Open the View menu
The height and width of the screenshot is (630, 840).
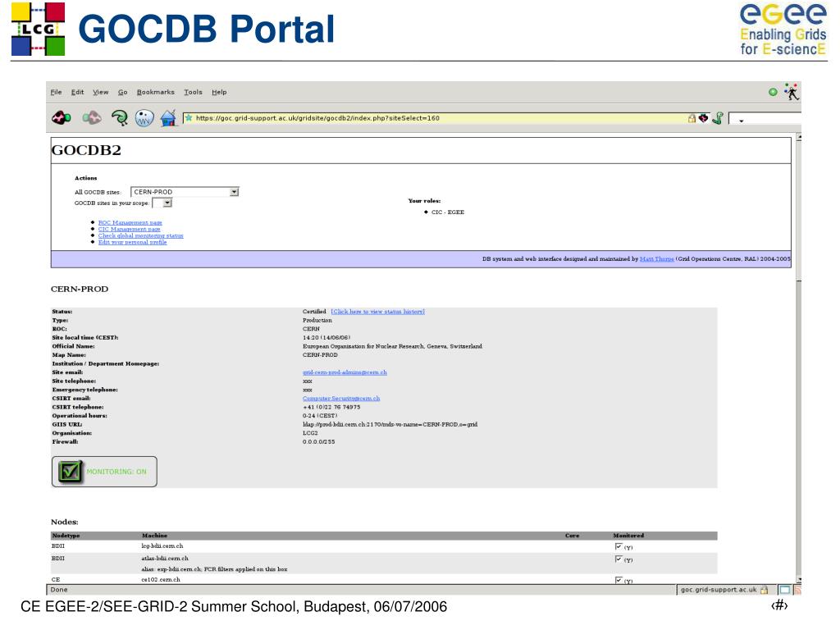click(x=101, y=92)
